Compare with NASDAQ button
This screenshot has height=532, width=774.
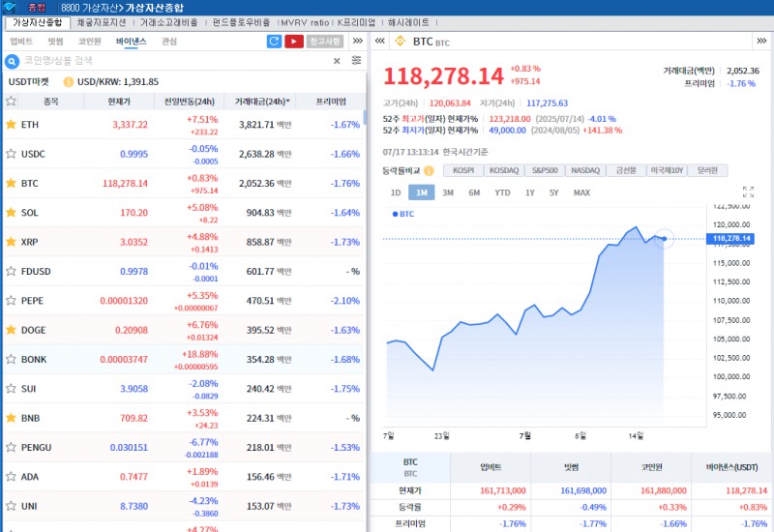pyautogui.click(x=585, y=170)
